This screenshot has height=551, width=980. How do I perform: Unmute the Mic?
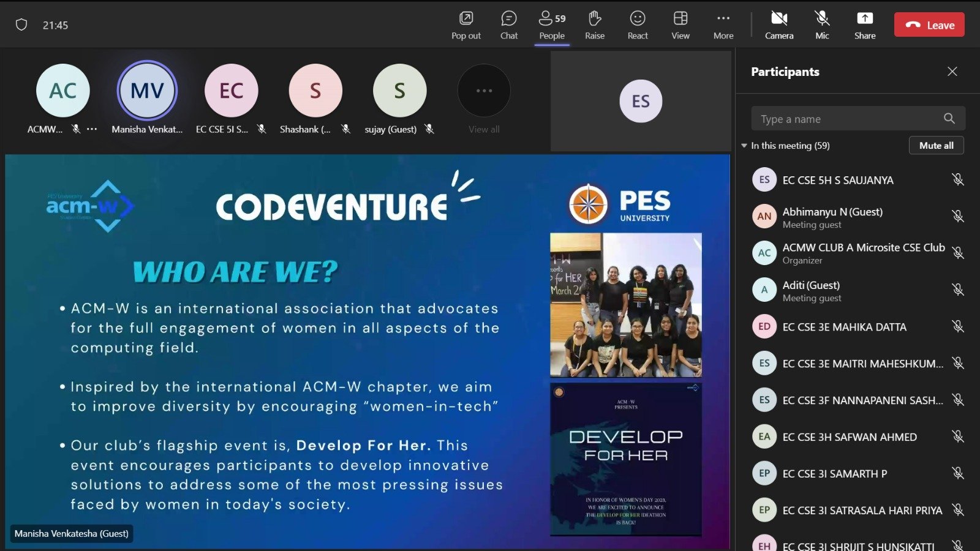click(822, 24)
